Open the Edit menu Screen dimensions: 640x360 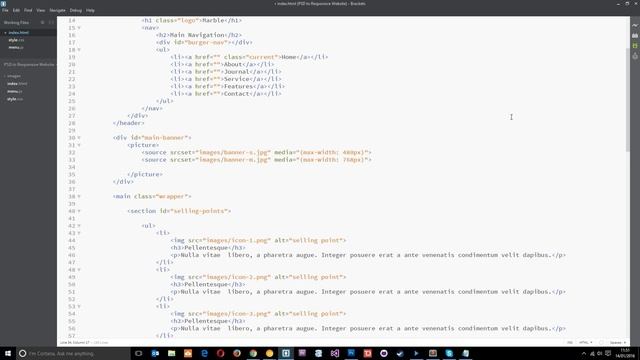pos(16,10)
